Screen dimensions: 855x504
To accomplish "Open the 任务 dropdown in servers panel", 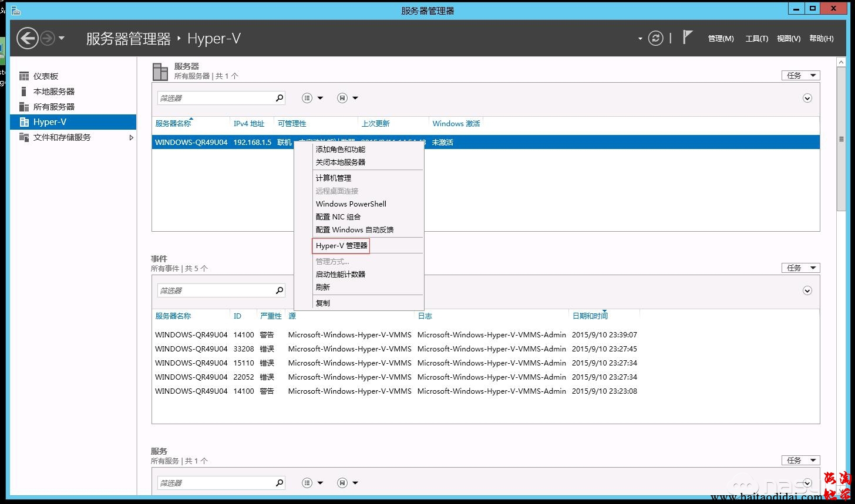I will pyautogui.click(x=800, y=75).
